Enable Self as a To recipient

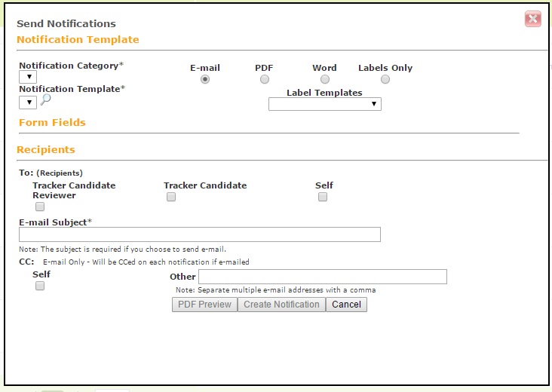(323, 197)
